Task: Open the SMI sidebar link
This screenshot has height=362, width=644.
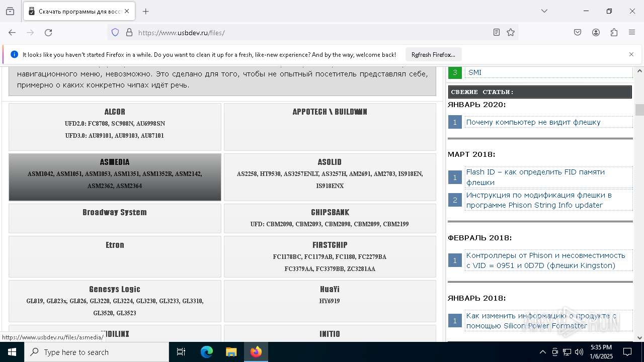Action: pos(475,72)
